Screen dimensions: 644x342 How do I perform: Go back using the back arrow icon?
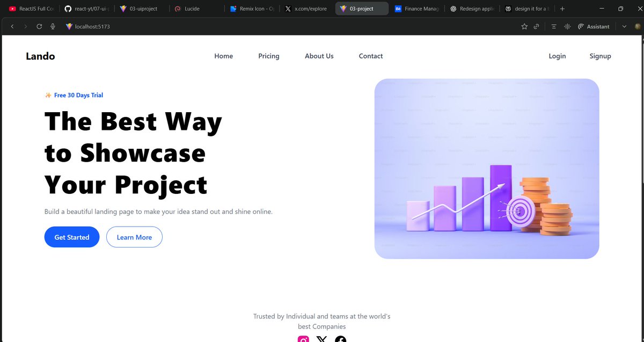12,26
